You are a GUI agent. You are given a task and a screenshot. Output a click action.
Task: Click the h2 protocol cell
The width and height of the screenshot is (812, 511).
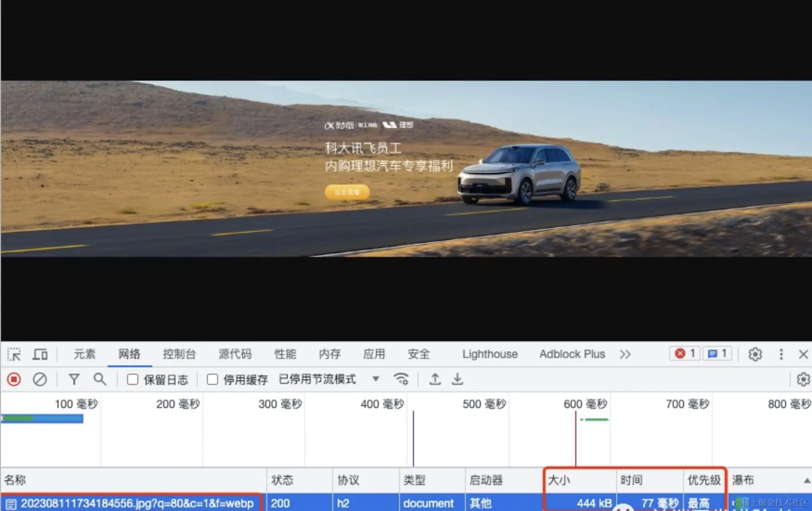(x=366, y=503)
